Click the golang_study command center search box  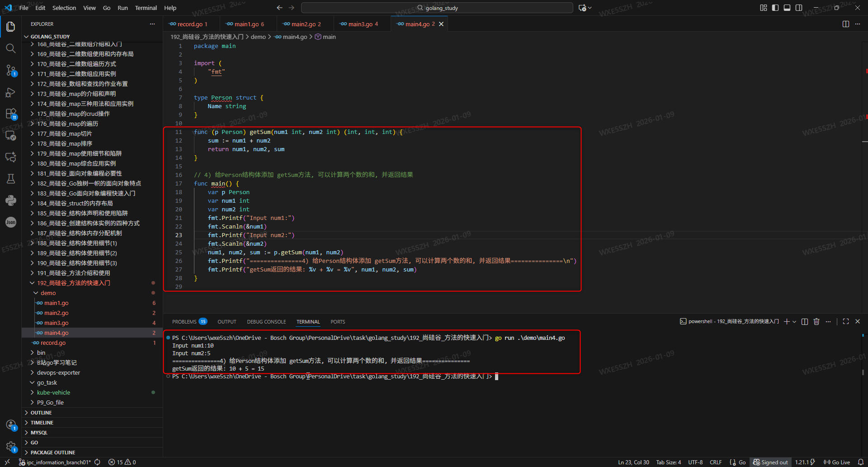pyautogui.click(x=437, y=8)
